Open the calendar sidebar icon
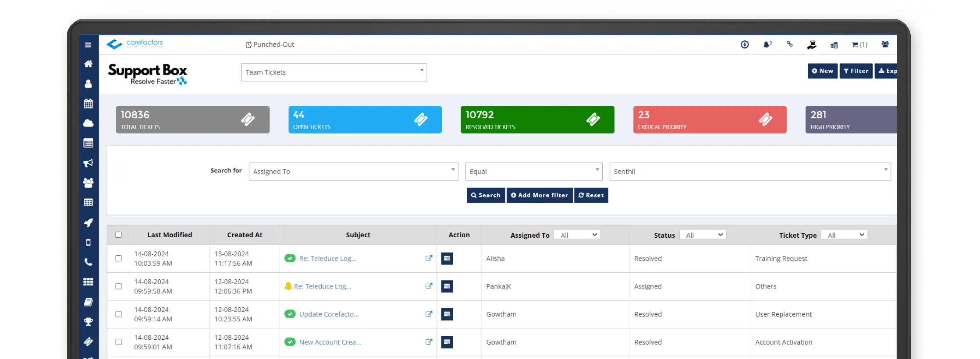 pyautogui.click(x=88, y=103)
